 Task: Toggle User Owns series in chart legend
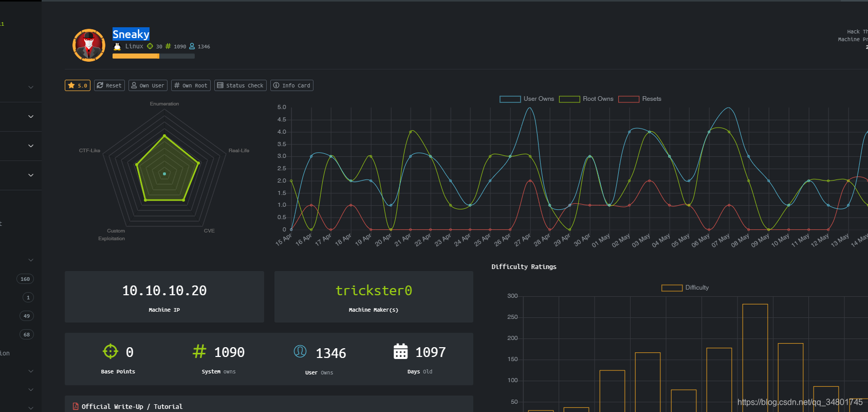(x=527, y=99)
